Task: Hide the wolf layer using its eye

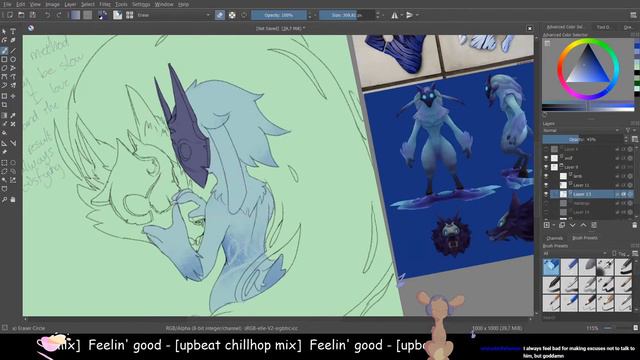Action: point(546,158)
